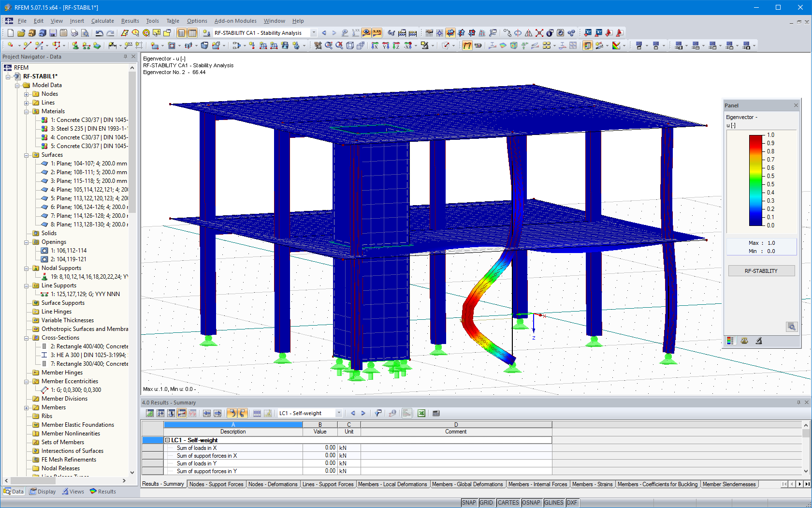Image resolution: width=812 pixels, height=508 pixels.
Task: Open the Results tab of the navigator
Action: 102,492
